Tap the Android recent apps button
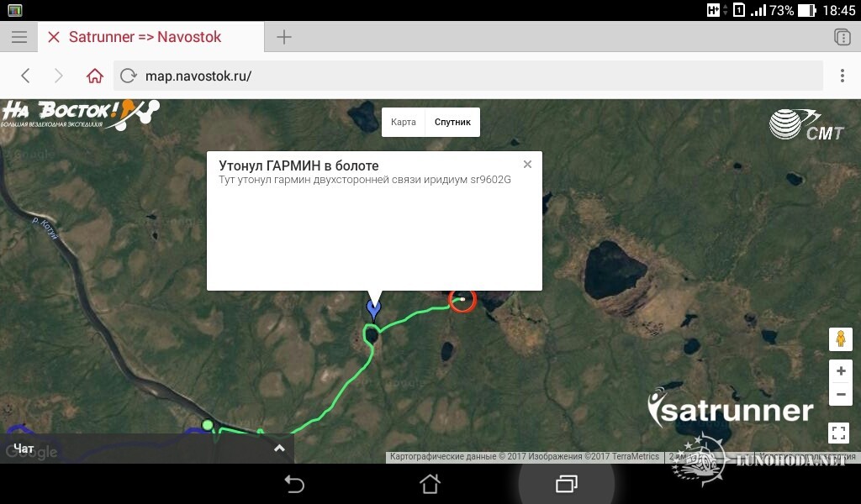The width and height of the screenshot is (861, 504). click(x=566, y=484)
